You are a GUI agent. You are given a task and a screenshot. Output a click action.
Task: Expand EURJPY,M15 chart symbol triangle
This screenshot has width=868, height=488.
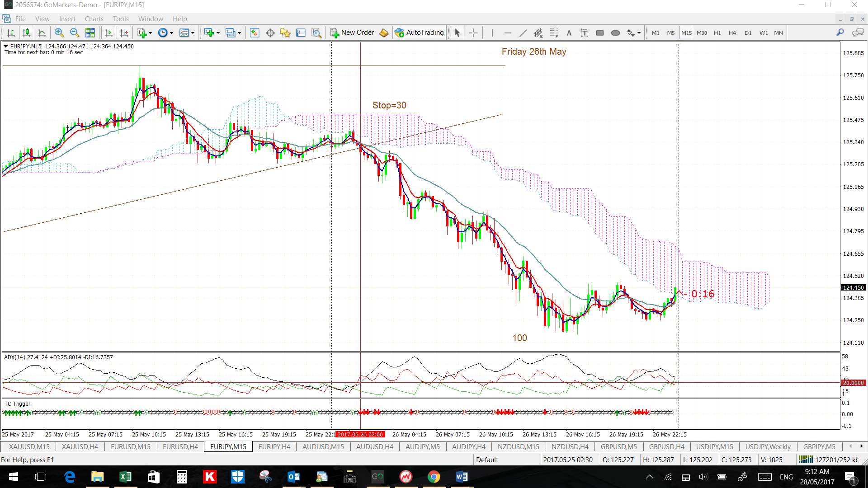pos(6,46)
